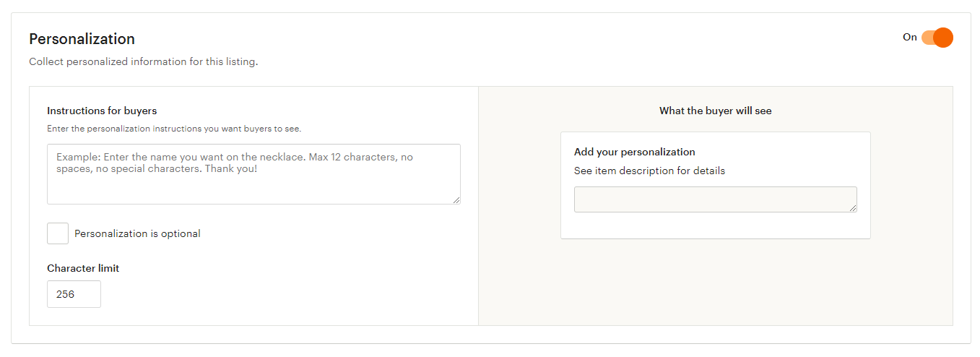Click the "Collect personalized information" description text

(x=144, y=61)
